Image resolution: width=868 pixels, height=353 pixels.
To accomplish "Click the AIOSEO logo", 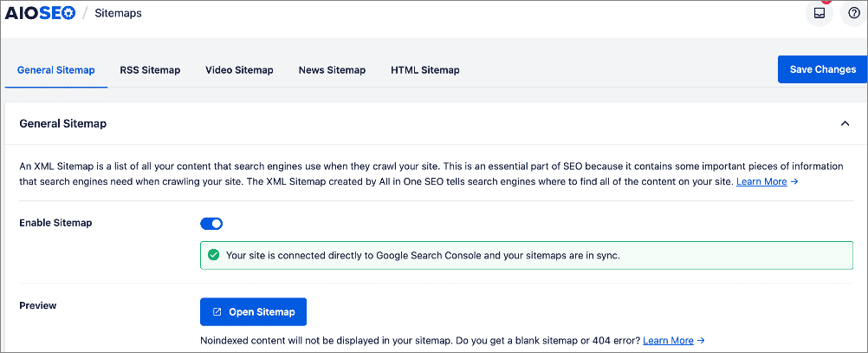I will click(38, 13).
